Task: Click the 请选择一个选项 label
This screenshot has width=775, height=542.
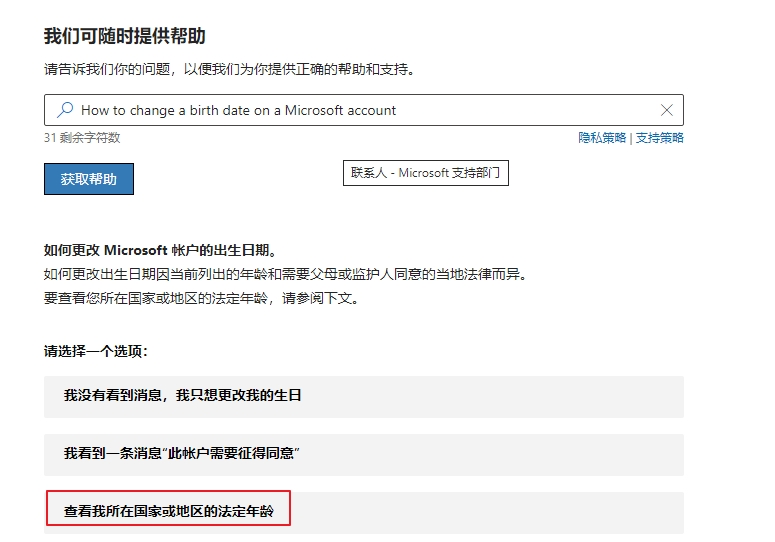Action: click(x=96, y=352)
